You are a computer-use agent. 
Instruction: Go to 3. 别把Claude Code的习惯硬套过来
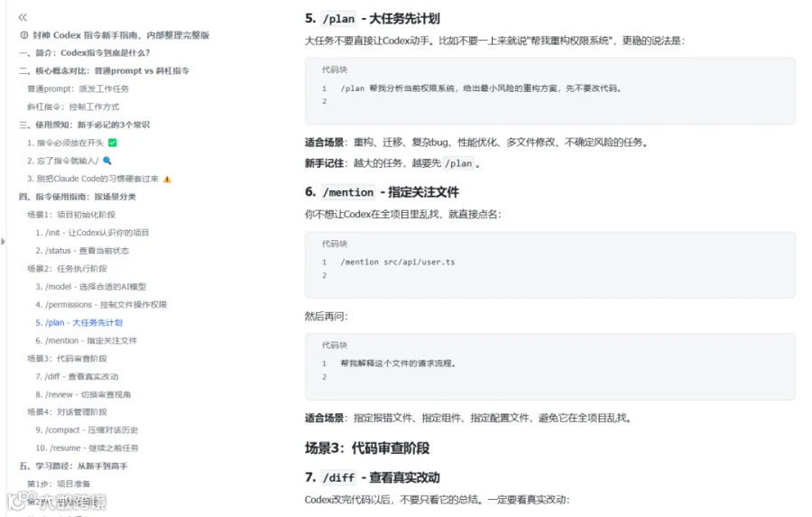[x=99, y=179]
